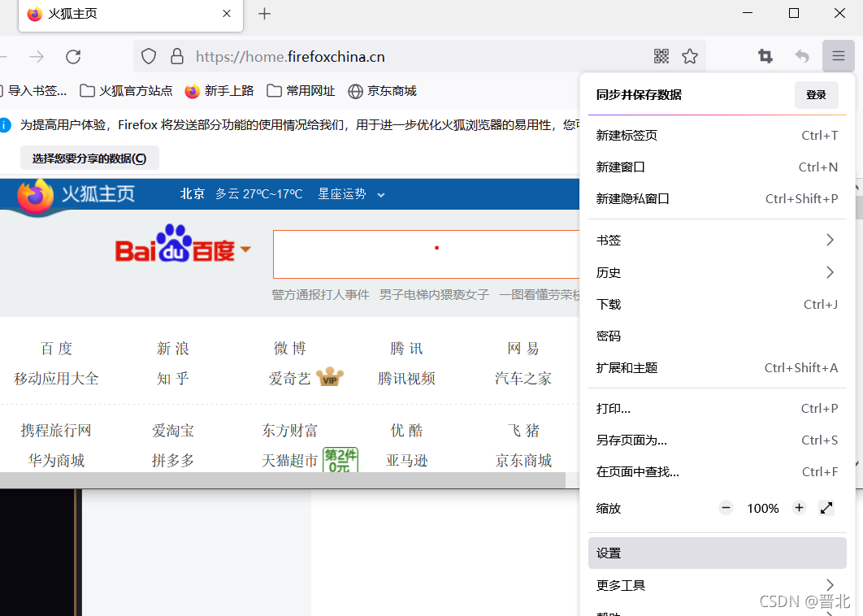Screen dimensions: 863x616
Task: Open the 汽车之家 site link
Action: pos(523,378)
